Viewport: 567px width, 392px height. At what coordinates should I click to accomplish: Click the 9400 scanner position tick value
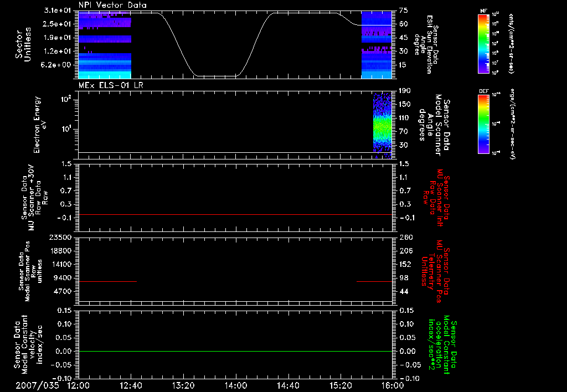coord(63,278)
